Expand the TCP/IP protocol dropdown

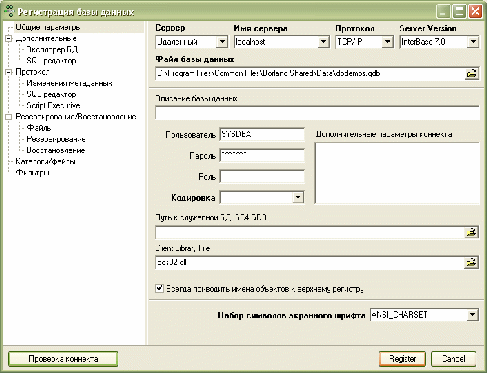pyautogui.click(x=387, y=42)
